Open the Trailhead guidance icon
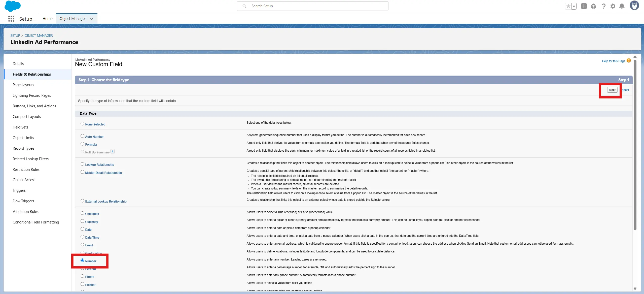The width and height of the screenshot is (644, 294). click(x=593, y=6)
